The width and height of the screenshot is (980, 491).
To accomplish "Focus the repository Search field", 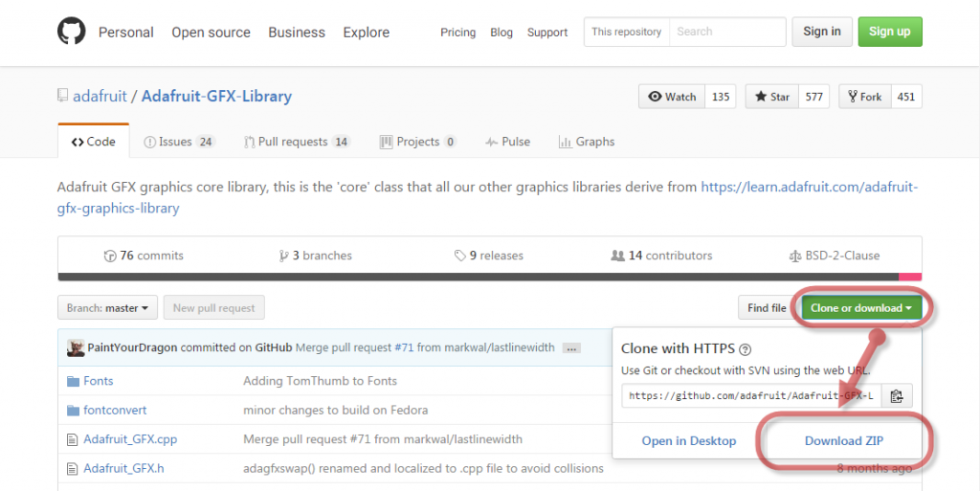I will pos(727,32).
